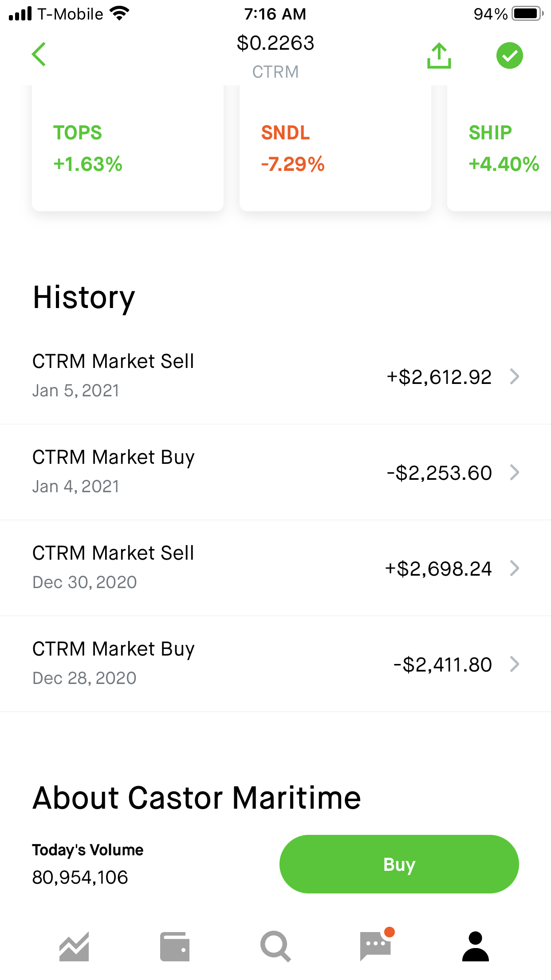Open the SHIP stock card
551x980 pixels.
tap(499, 148)
